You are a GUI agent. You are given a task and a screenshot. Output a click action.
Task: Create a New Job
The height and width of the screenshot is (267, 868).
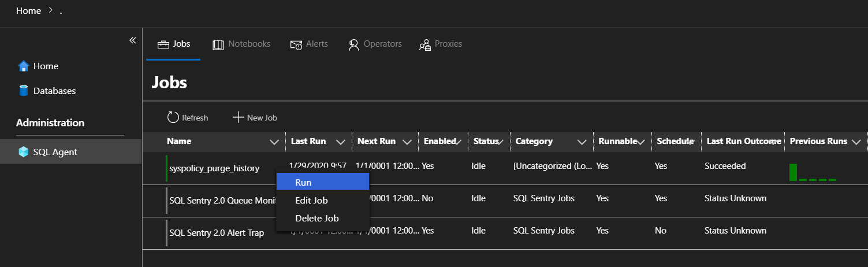tap(255, 118)
